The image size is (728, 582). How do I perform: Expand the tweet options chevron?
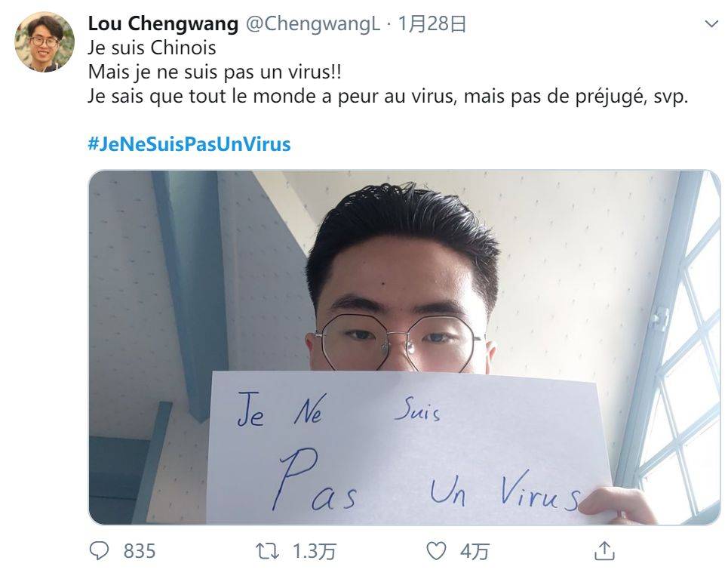711,23
